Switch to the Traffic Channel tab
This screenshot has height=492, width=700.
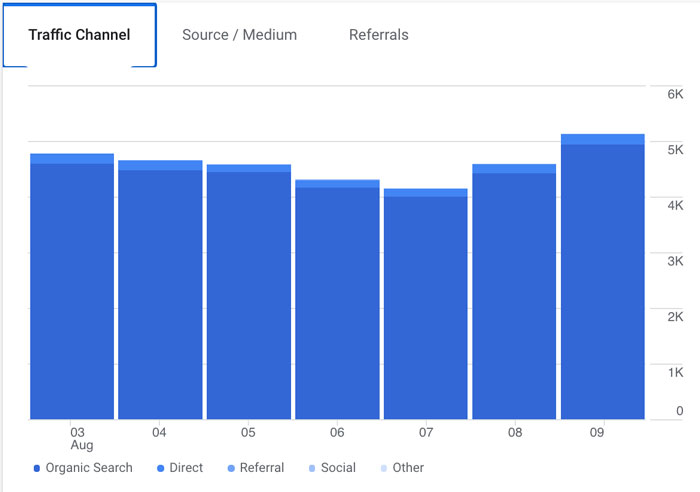click(x=79, y=35)
